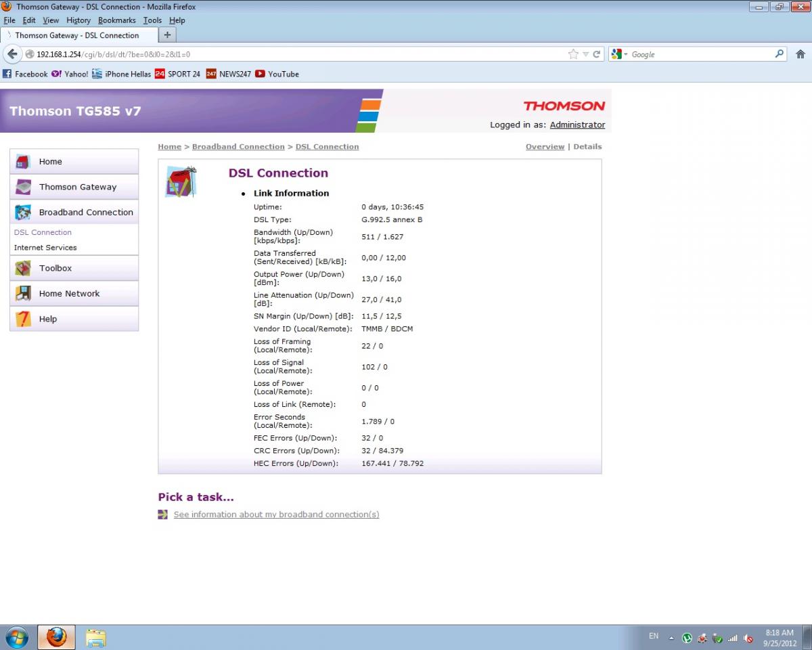
Task: Click the Windows Start orb
Action: [x=16, y=637]
